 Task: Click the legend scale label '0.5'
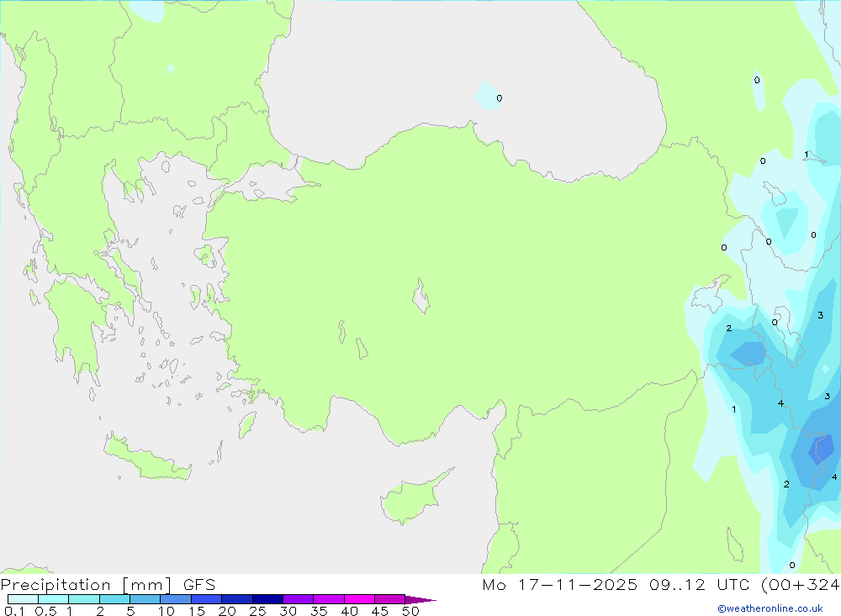click(45, 611)
